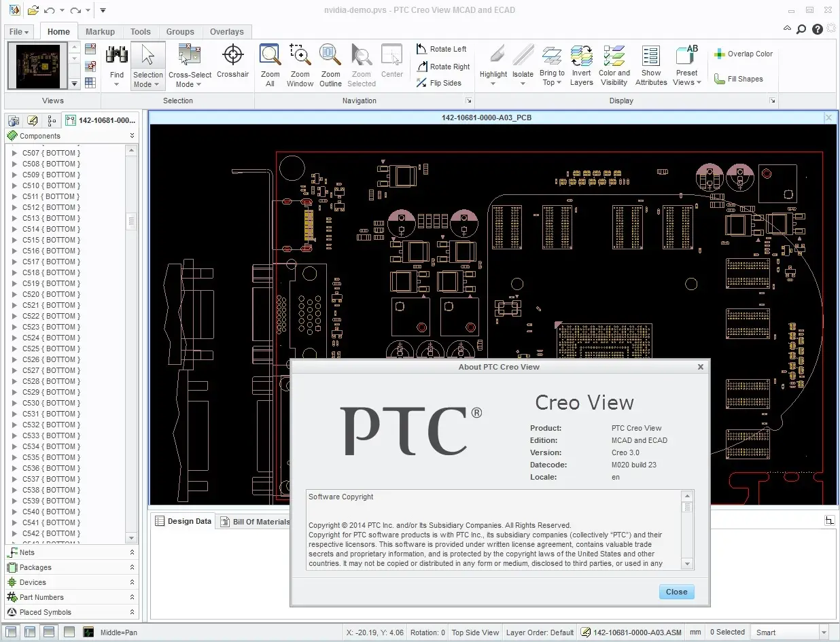Click the X on About dialog title bar
The width and height of the screenshot is (840, 642).
(701, 367)
